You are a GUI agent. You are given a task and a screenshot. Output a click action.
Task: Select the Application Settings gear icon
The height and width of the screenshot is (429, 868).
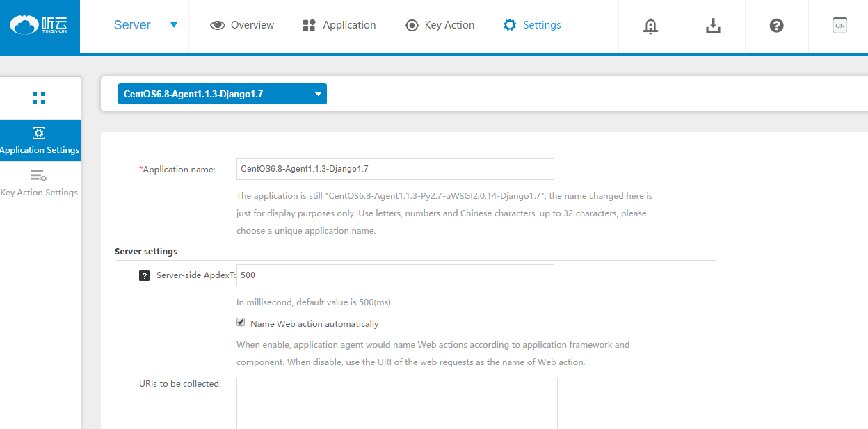click(x=39, y=133)
